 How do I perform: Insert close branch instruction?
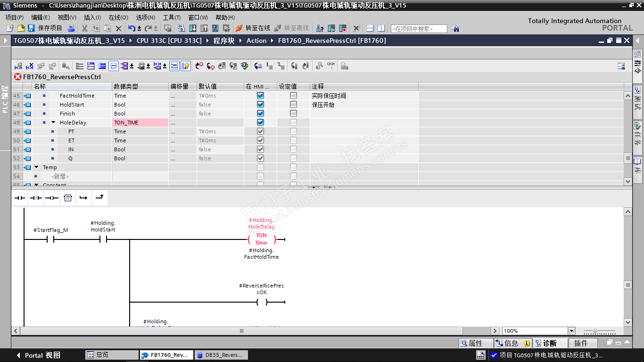tap(99, 198)
